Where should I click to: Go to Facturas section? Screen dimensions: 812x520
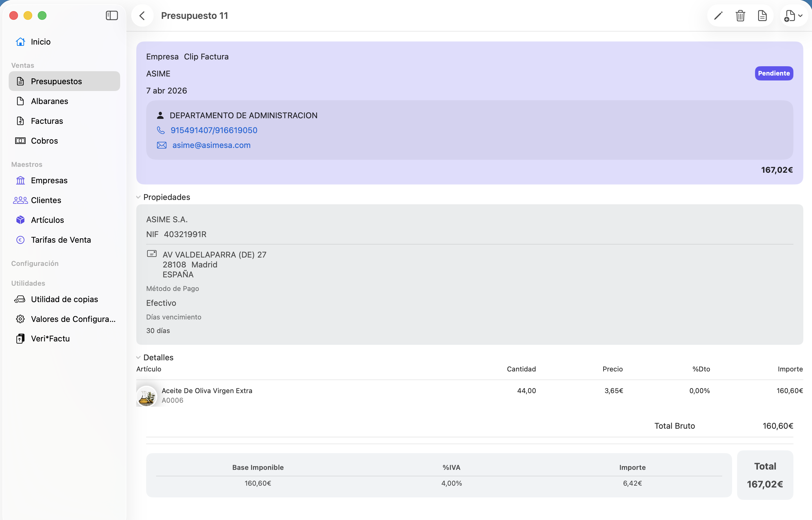tap(47, 121)
